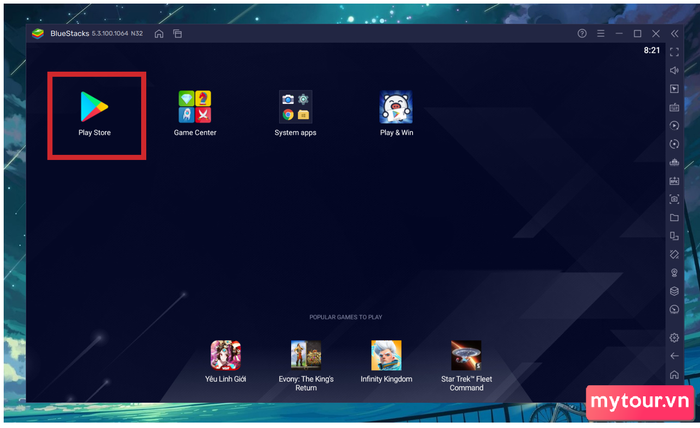Open the keyboard game controls icon

pyautogui.click(x=674, y=107)
